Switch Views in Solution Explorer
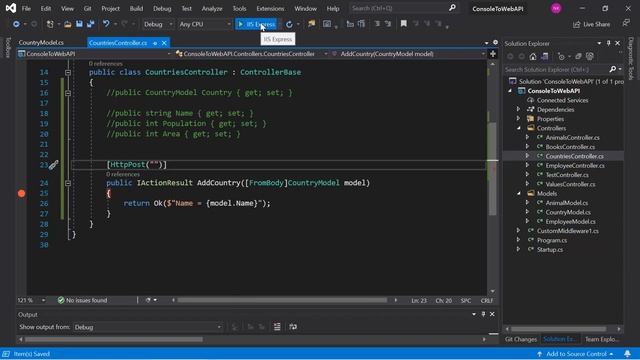The height and width of the screenshot is (360, 640). tap(544, 57)
